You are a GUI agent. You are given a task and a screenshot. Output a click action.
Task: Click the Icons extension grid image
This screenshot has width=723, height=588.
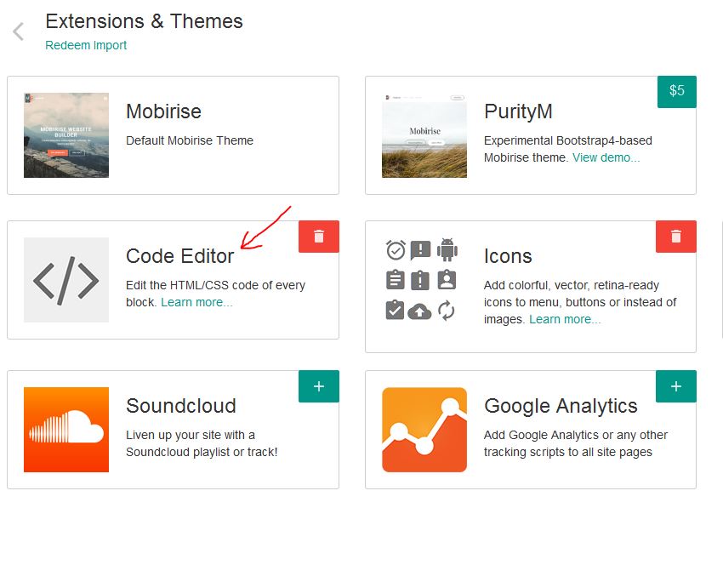pyautogui.click(x=422, y=280)
